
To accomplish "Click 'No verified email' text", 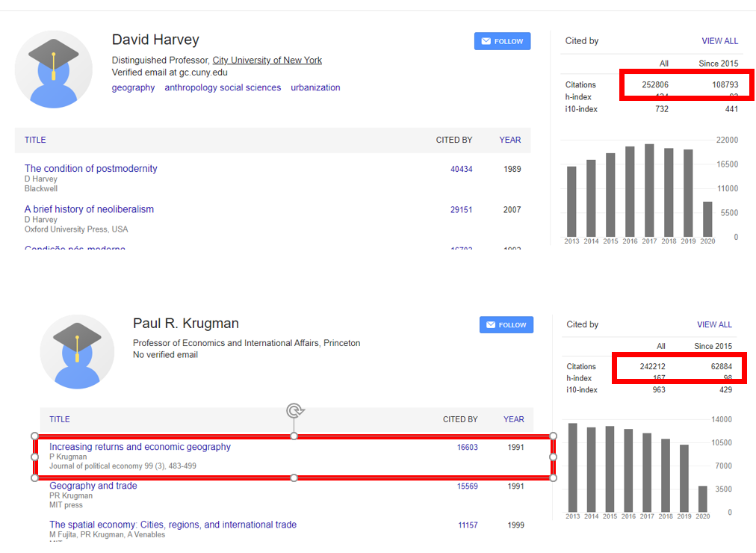I will click(x=165, y=355).
